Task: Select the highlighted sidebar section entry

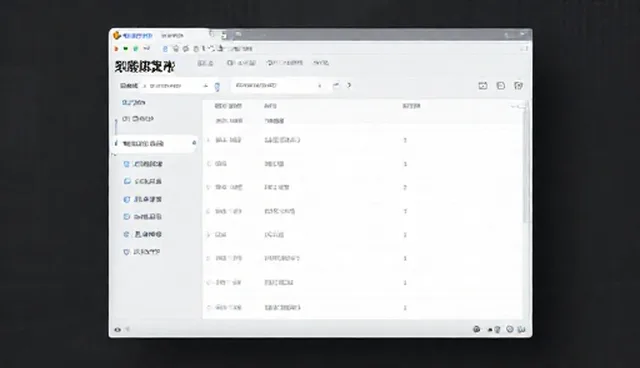Action: (155, 144)
